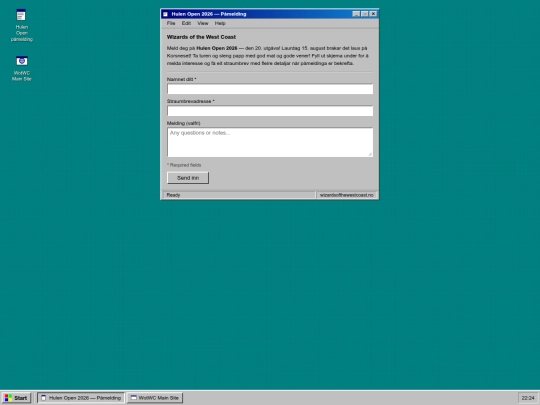The height and width of the screenshot is (405, 540).
Task: Click the Ready status bar text
Action: pyautogui.click(x=173, y=195)
